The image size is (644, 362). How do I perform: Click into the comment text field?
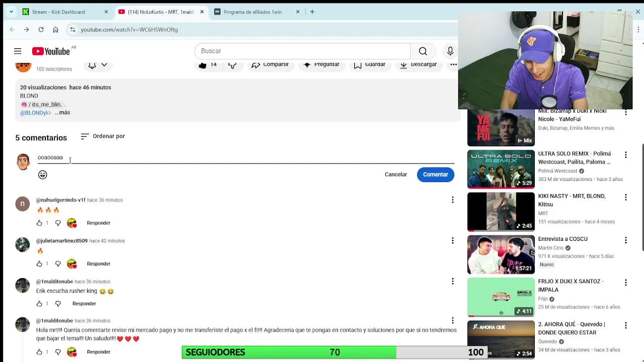[x=246, y=158]
